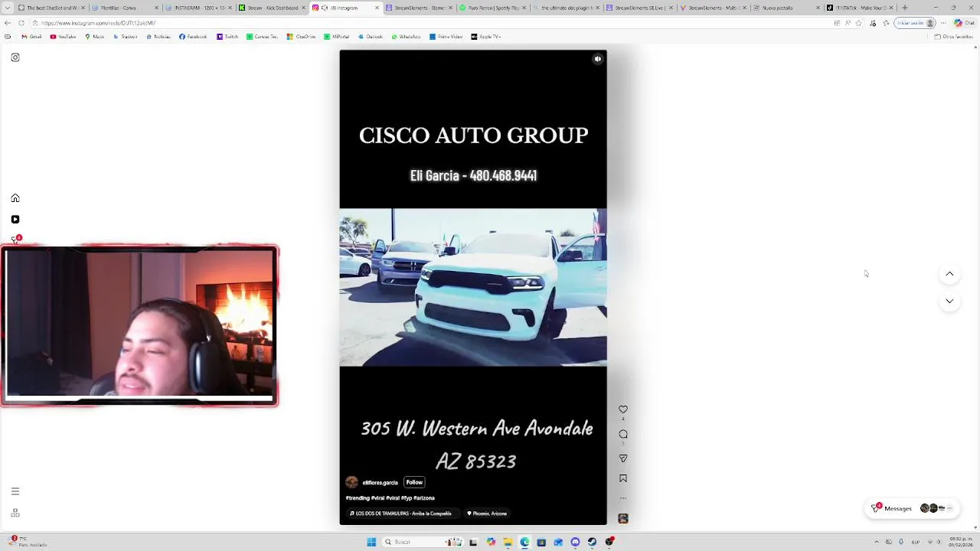Viewport: 980px width, 551px height.
Task: Open the Windows Start menu
Action: coord(371,542)
